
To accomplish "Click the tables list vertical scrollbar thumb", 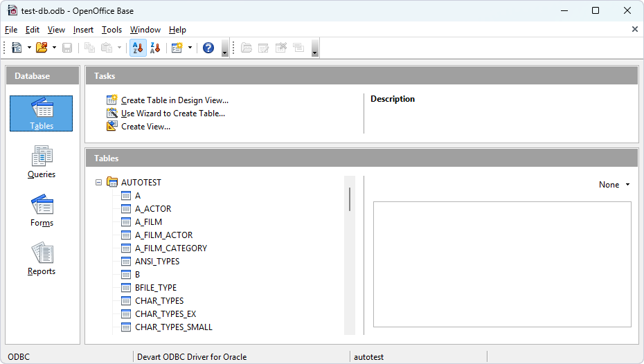I will [350, 199].
